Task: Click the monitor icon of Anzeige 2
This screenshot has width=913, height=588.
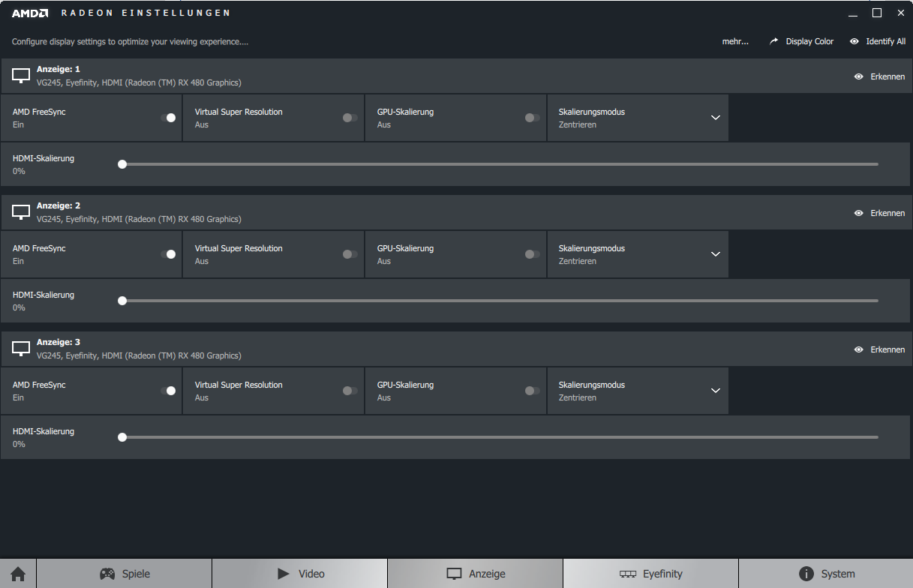Action: 21,212
